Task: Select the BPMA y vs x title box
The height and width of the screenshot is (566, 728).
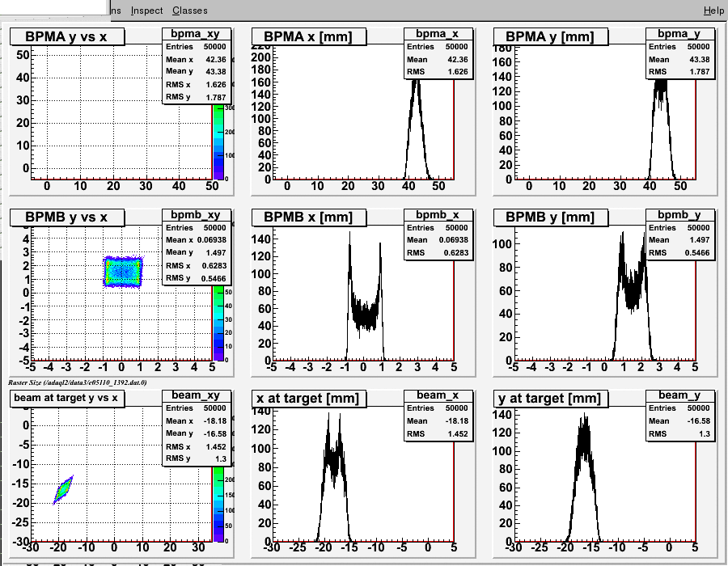Action: [x=67, y=36]
